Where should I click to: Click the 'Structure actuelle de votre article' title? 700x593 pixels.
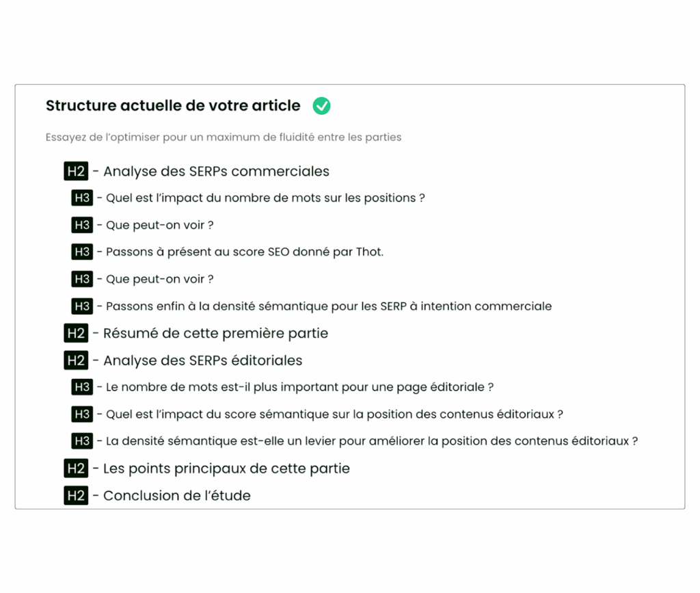(x=173, y=106)
